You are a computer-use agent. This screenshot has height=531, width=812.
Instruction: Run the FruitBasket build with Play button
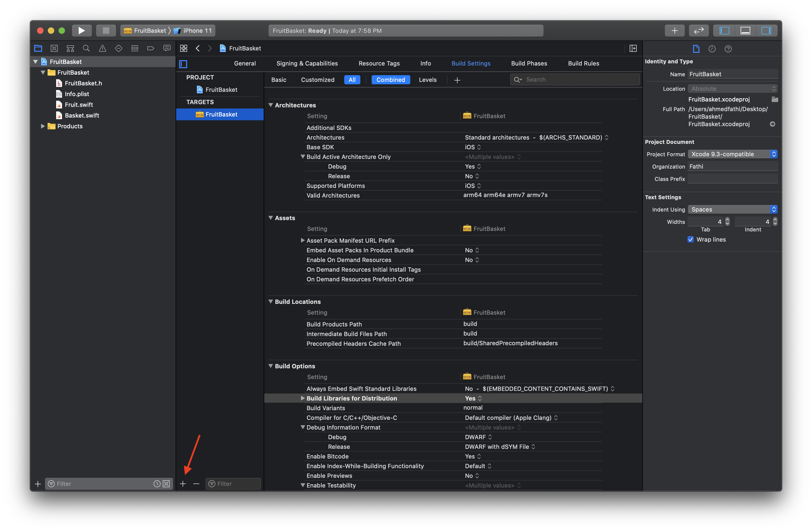click(x=82, y=31)
